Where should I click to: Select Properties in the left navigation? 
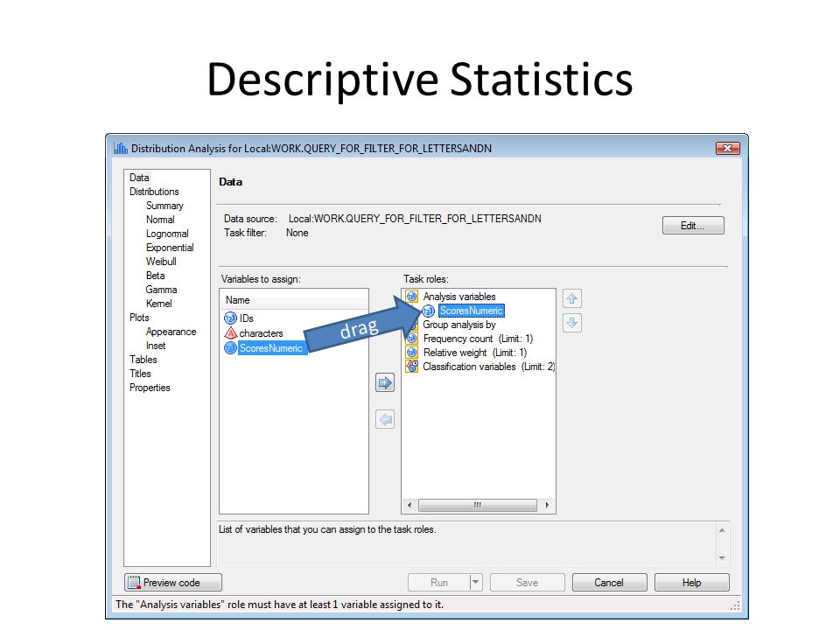150,388
